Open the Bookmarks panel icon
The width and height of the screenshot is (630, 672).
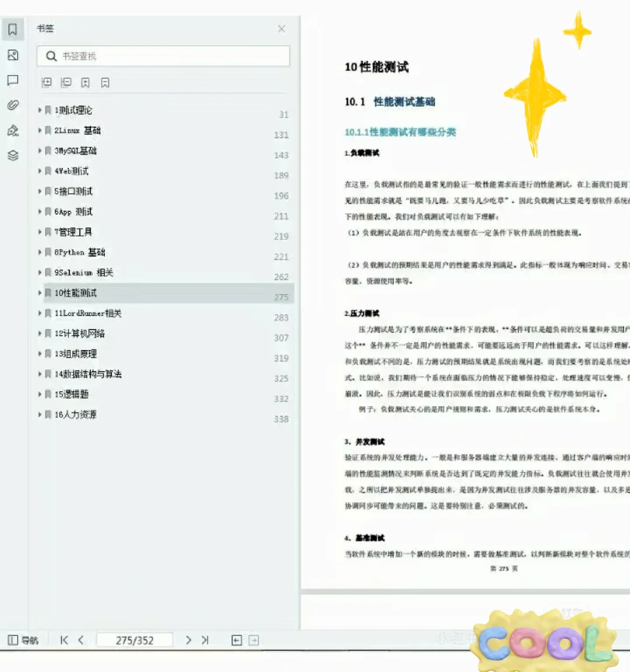[13, 29]
